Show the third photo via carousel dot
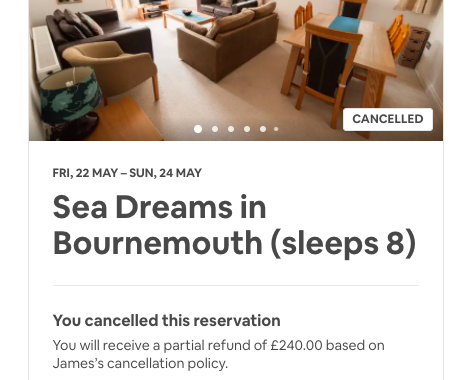The height and width of the screenshot is (380, 460). coord(231,129)
